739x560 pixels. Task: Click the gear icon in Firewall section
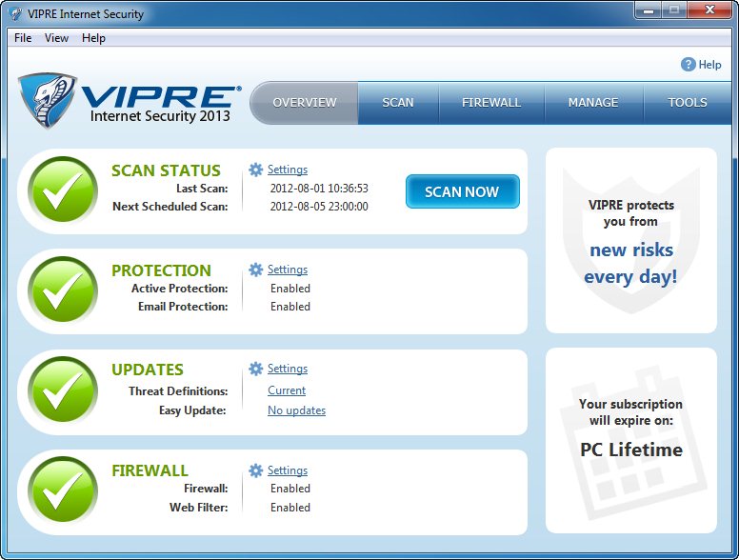(255, 470)
